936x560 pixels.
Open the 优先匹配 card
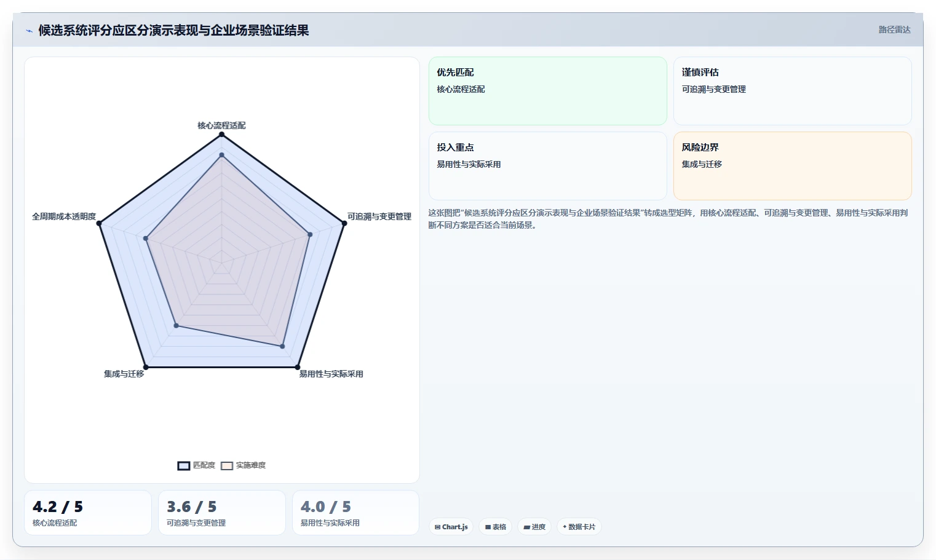(x=548, y=91)
